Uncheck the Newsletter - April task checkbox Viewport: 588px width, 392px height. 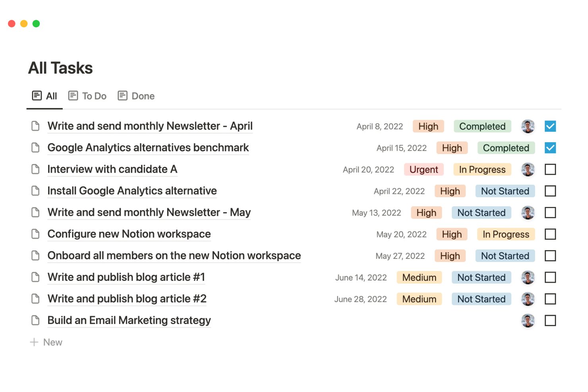(x=550, y=126)
